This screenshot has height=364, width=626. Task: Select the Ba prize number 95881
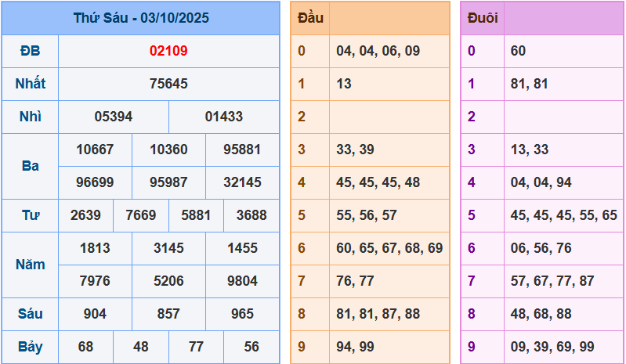pyautogui.click(x=242, y=150)
